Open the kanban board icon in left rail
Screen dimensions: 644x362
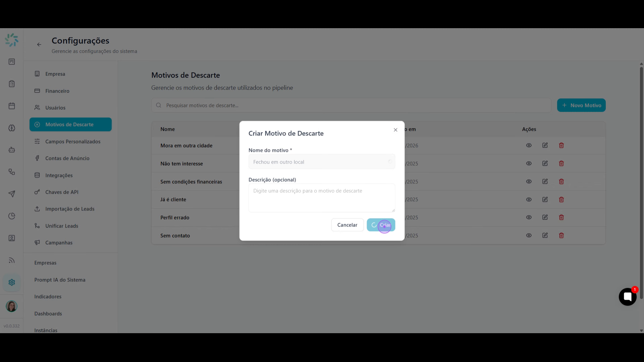point(12,62)
